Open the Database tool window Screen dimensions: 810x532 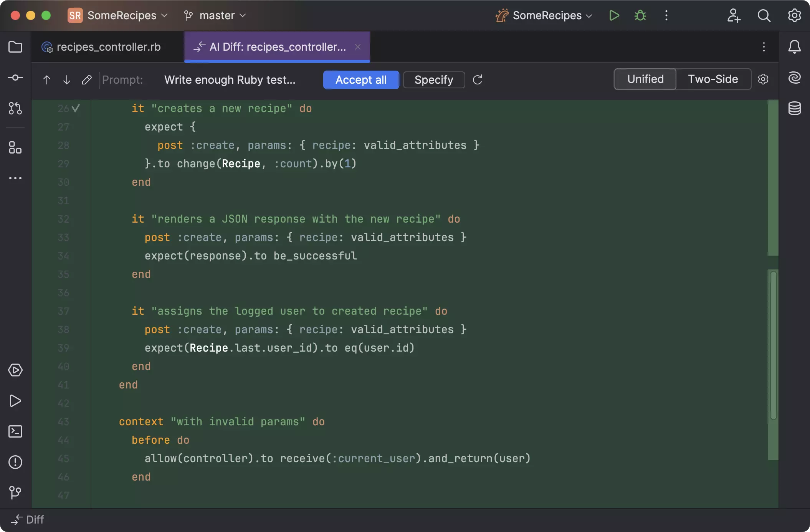point(794,109)
